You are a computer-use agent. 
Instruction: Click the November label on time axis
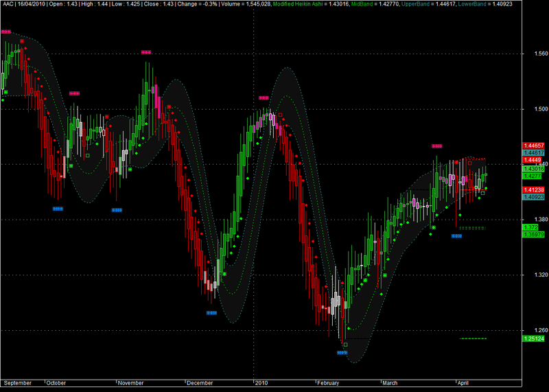pyautogui.click(x=130, y=383)
